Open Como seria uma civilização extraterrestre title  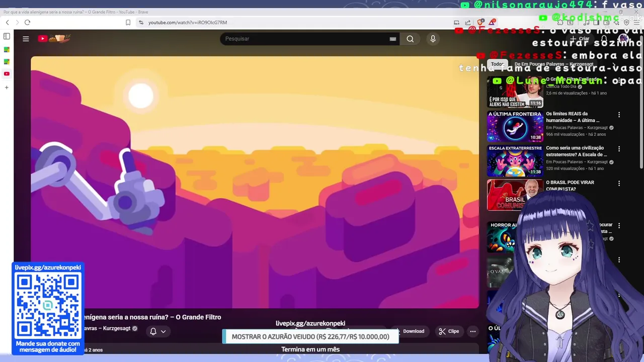pos(577,151)
